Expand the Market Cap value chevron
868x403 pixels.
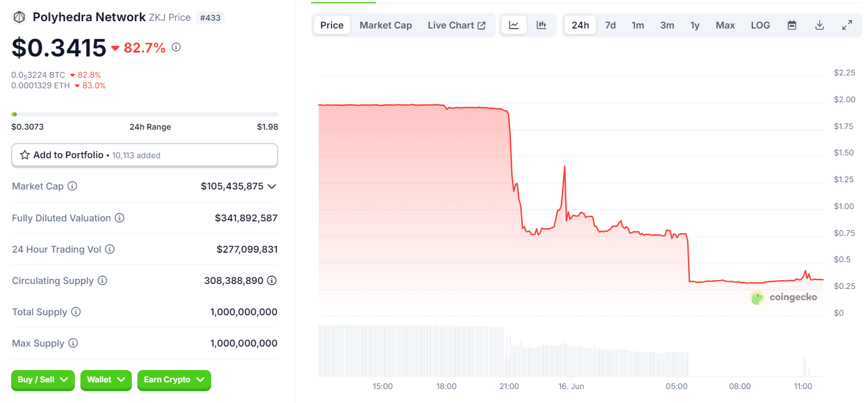point(272,186)
